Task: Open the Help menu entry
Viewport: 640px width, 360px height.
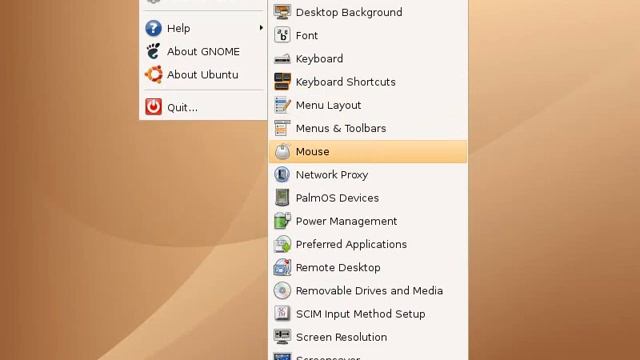Action: click(x=203, y=28)
